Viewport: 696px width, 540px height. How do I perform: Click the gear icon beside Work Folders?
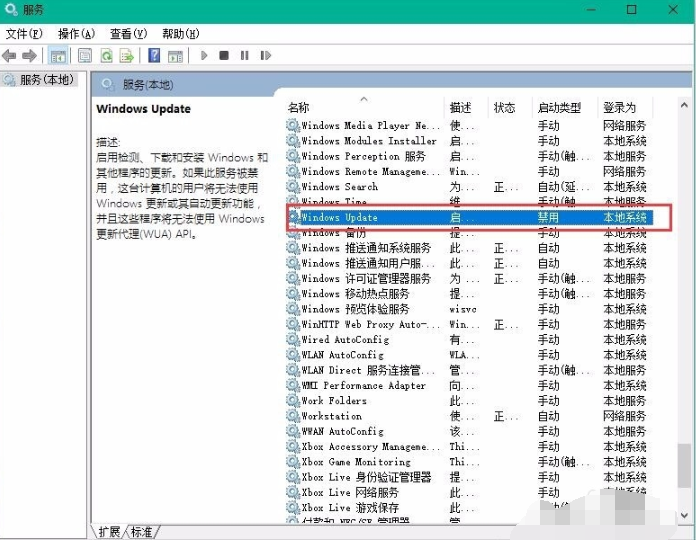(293, 400)
